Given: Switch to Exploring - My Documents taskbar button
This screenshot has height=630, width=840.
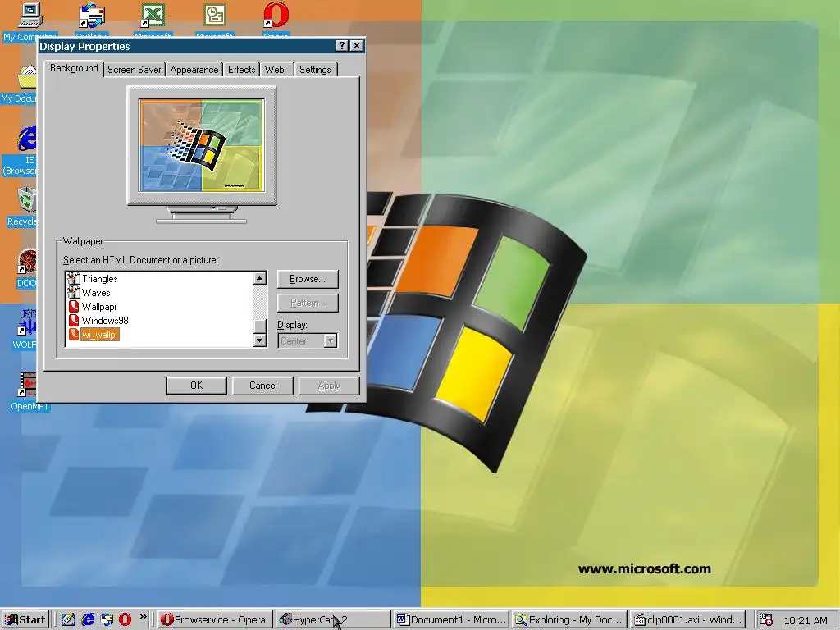Looking at the screenshot, I should click(569, 620).
